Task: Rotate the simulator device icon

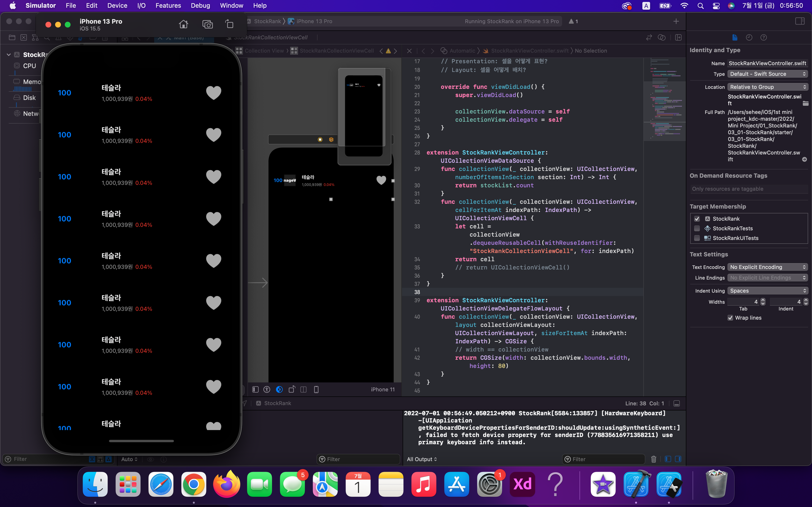Action: coord(229,24)
